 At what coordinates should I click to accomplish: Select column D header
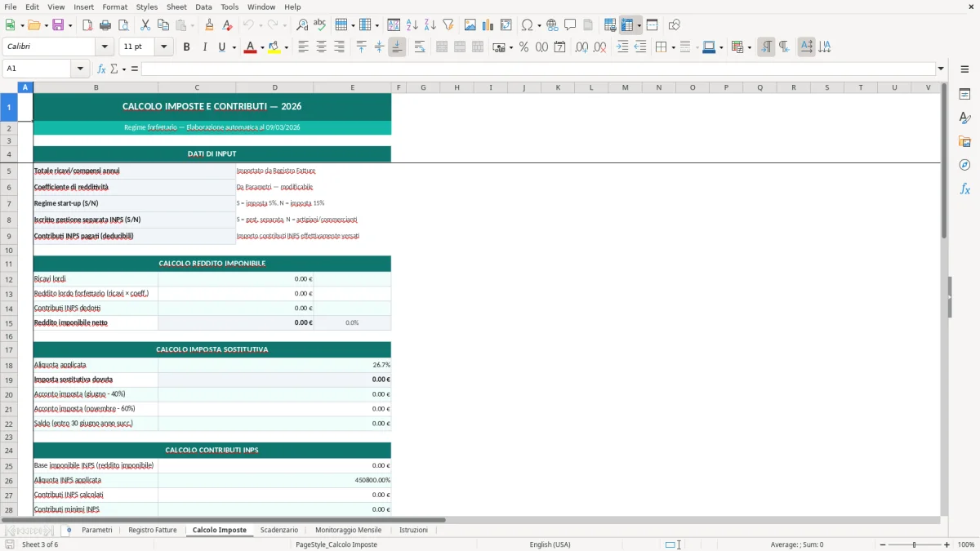pos(274,87)
